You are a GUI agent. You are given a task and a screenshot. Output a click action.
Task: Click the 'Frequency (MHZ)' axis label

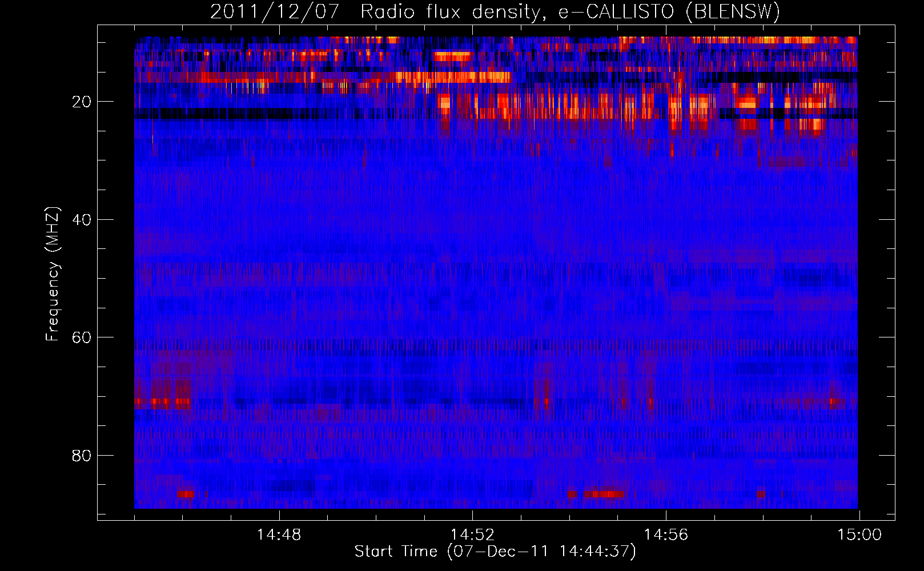[x=53, y=274]
